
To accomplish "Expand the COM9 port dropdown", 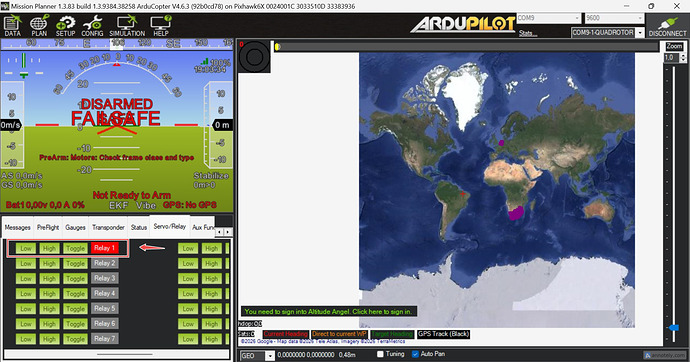I will (549, 18).
